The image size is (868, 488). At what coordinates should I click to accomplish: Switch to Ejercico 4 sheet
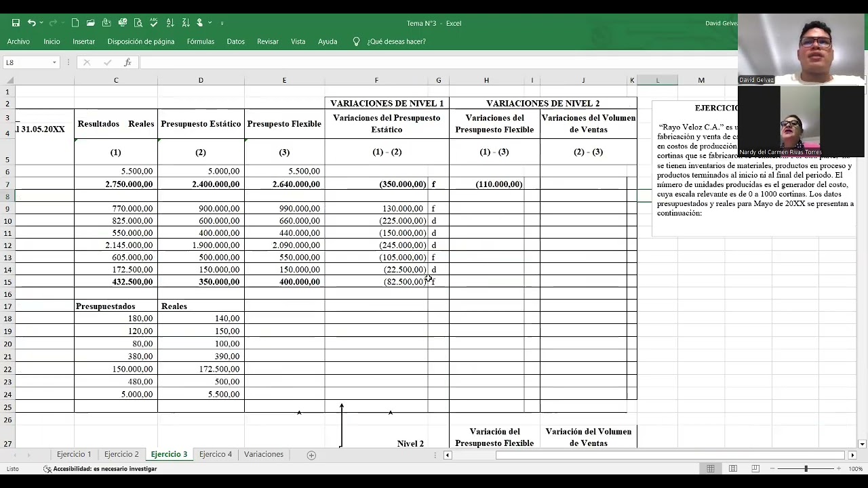click(216, 455)
